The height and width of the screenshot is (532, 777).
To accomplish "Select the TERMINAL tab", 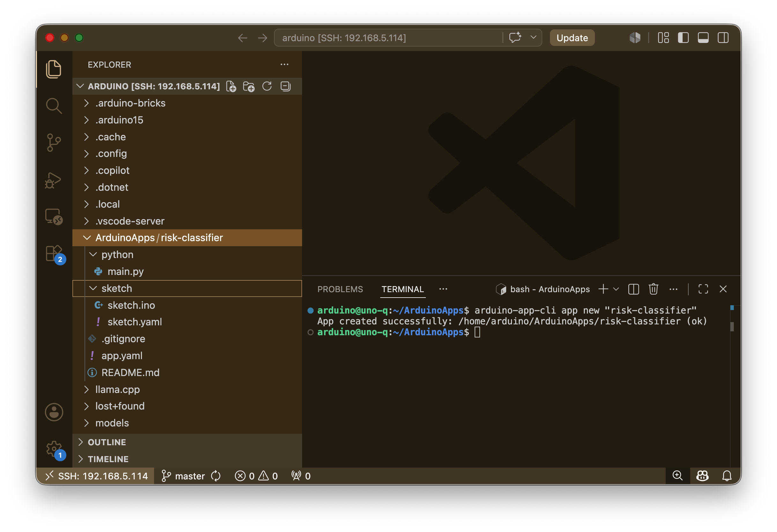I will [403, 289].
